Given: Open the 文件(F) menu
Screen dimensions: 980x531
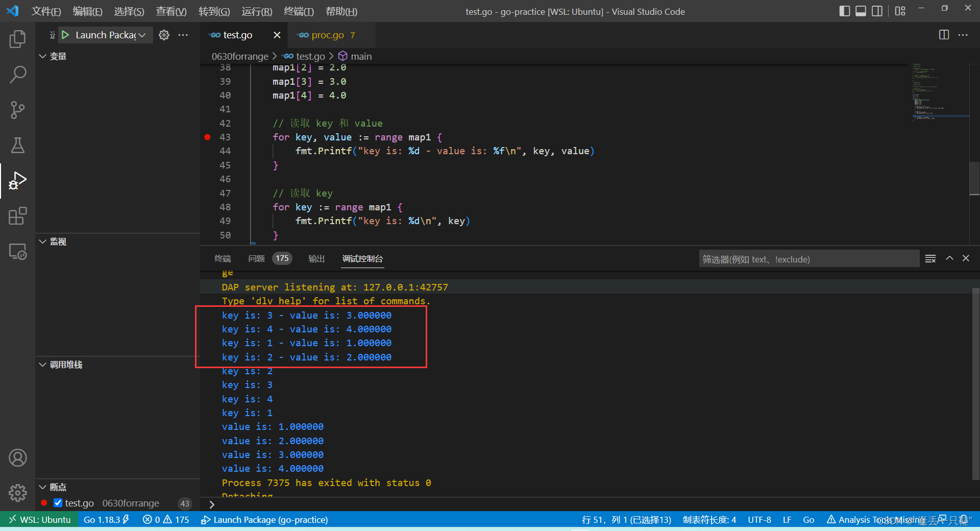Looking at the screenshot, I should (x=46, y=11).
